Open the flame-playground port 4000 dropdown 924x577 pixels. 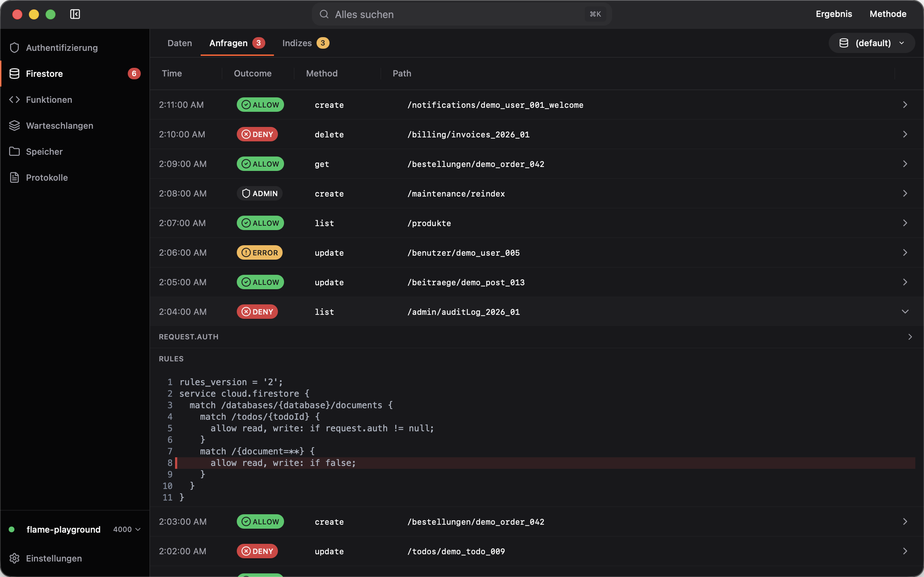(x=127, y=529)
